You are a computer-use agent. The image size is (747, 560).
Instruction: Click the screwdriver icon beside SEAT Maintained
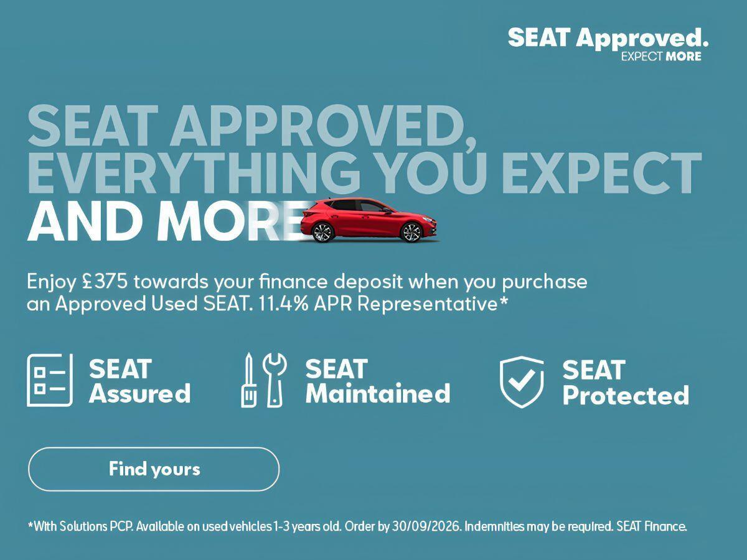248,380
